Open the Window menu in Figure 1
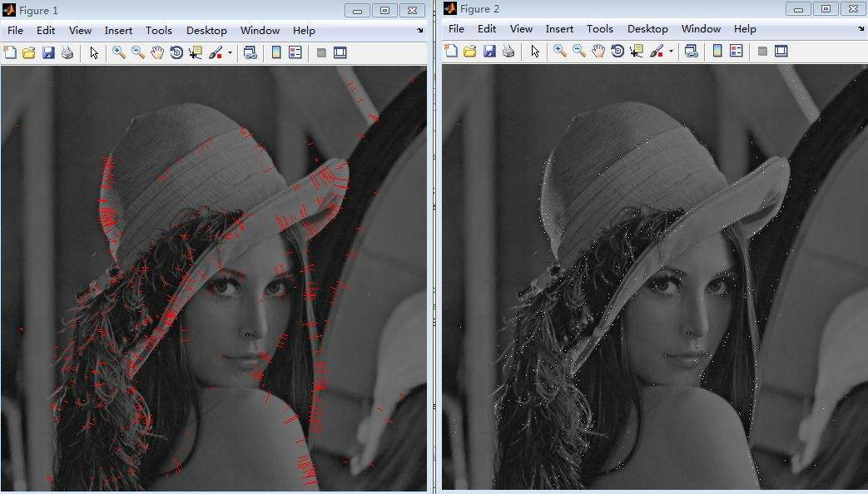The width and height of the screenshot is (868, 494). pos(260,31)
